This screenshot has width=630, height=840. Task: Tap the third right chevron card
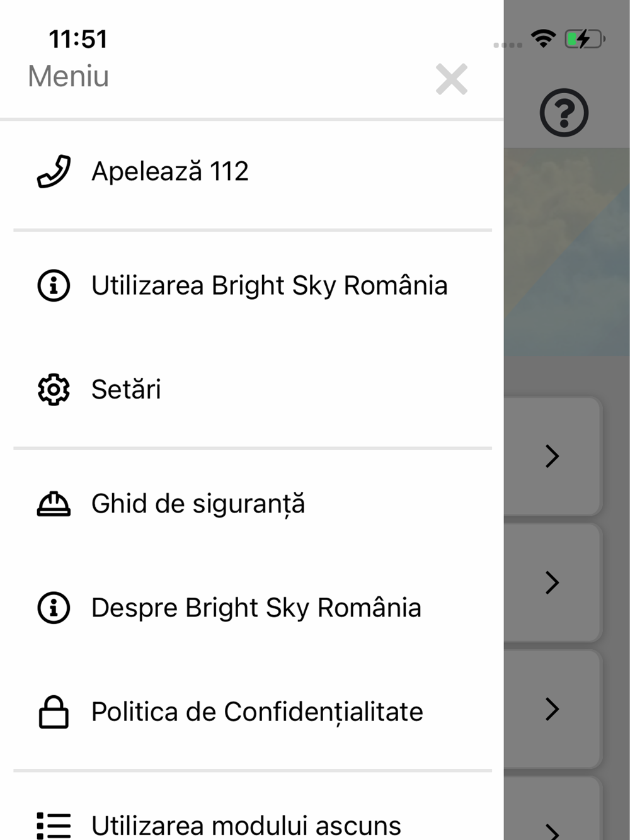click(553, 710)
